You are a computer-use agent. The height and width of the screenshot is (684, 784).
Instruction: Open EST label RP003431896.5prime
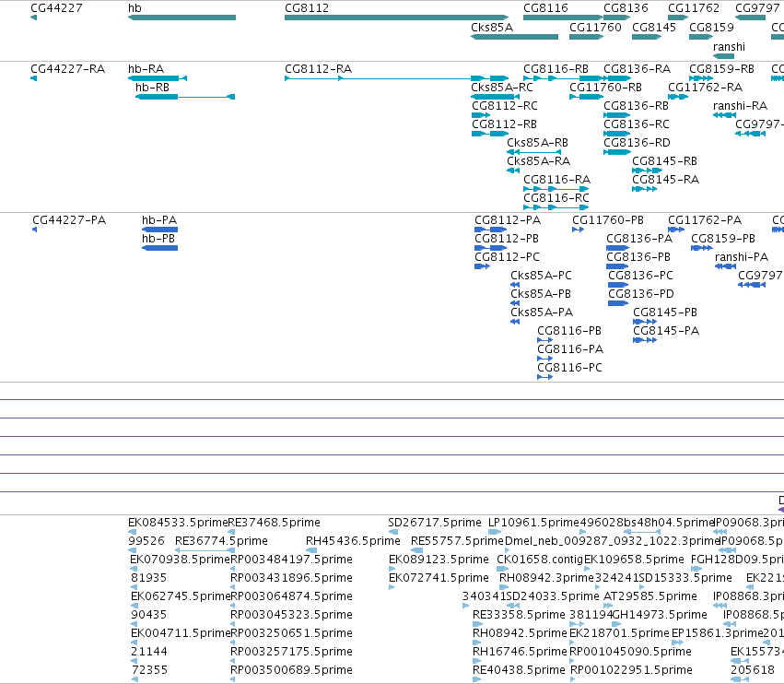pyautogui.click(x=291, y=578)
